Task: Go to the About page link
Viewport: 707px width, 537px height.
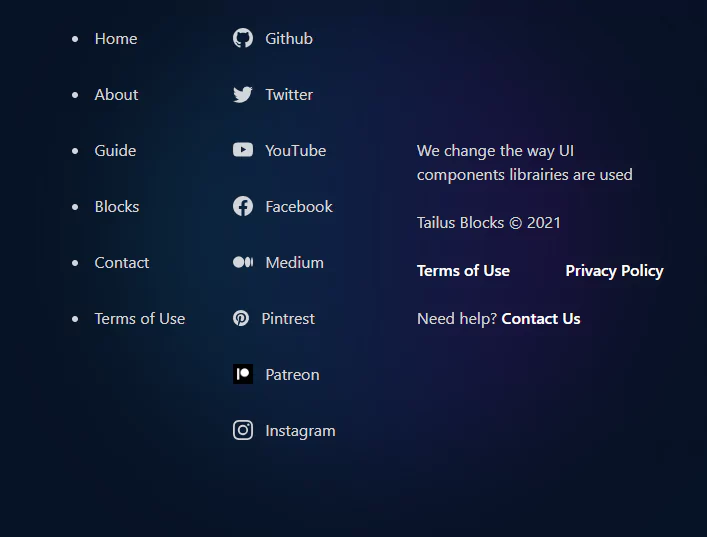Action: (x=116, y=95)
